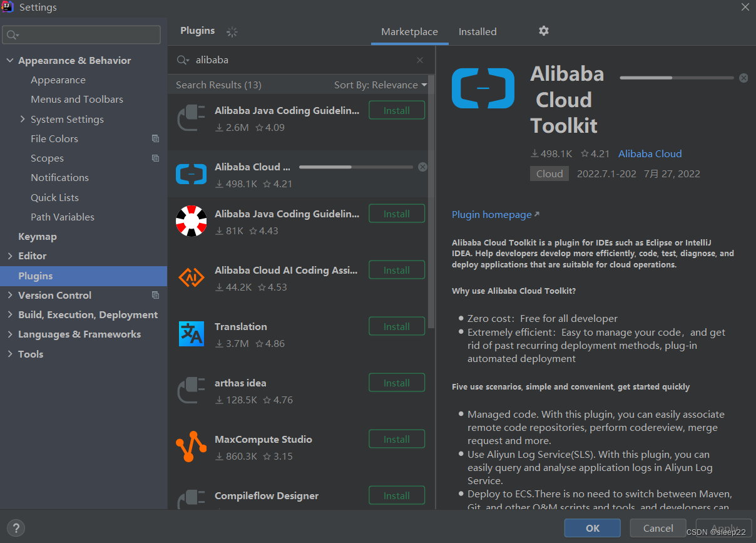Click the MaxCompute Studio orange icon
The image size is (756, 543).
pyautogui.click(x=192, y=447)
